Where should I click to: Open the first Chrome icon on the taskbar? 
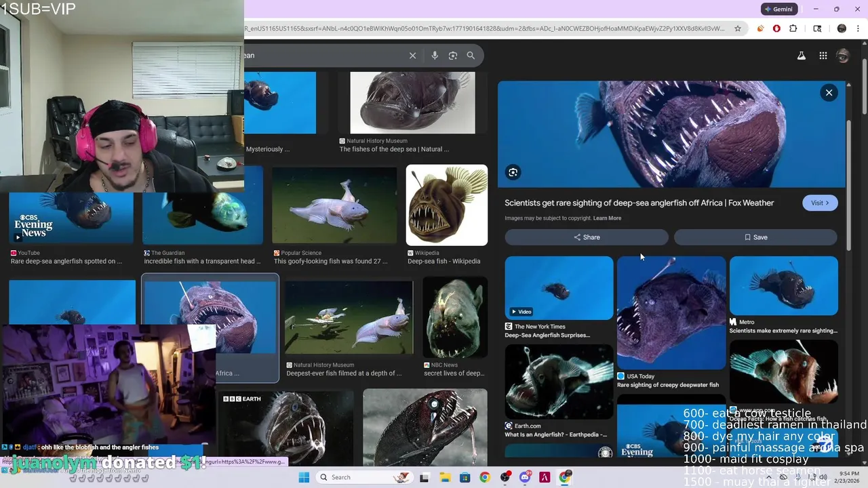pos(485,477)
